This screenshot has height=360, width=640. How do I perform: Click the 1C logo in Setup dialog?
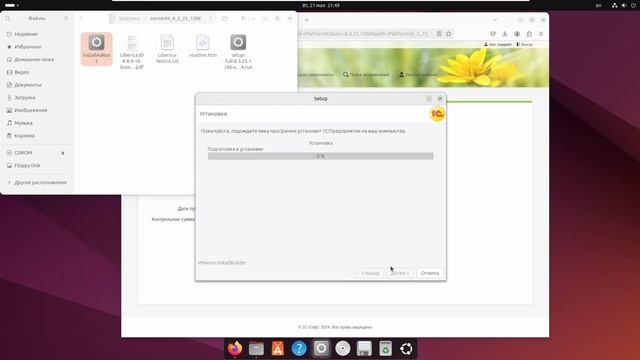[437, 114]
